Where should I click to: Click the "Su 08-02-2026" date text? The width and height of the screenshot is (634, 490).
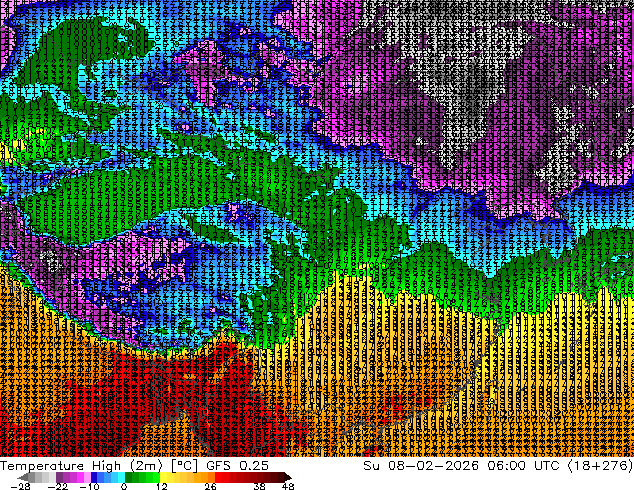coord(421,465)
